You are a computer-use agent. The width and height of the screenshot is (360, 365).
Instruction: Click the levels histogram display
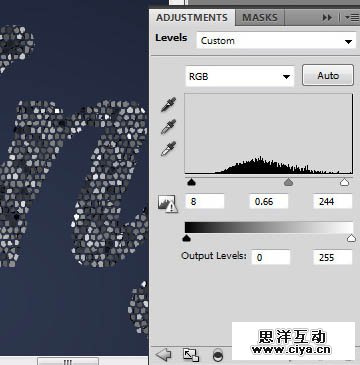[269, 134]
